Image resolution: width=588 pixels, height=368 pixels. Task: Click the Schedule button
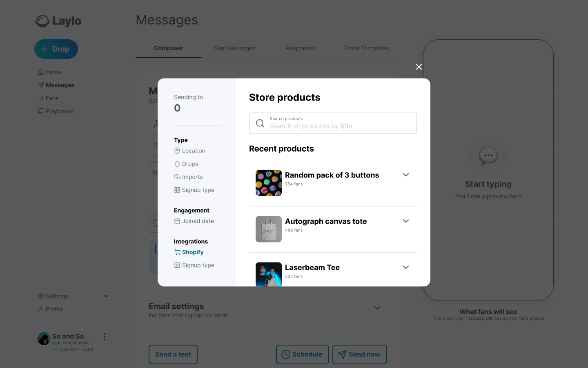(x=302, y=355)
